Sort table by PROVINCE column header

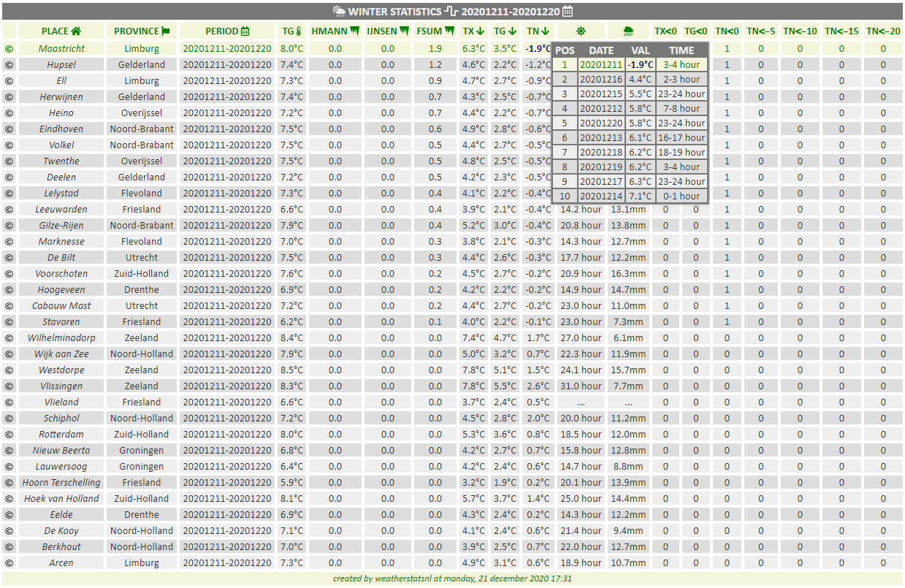tap(142, 31)
